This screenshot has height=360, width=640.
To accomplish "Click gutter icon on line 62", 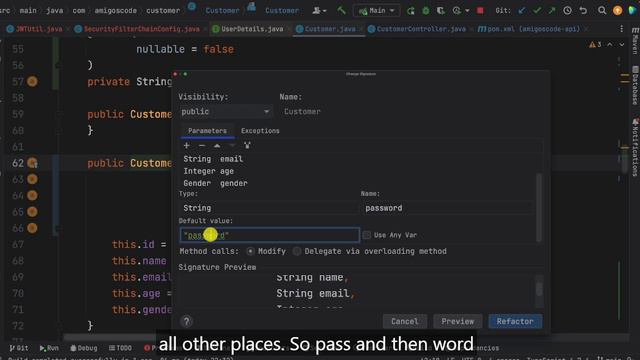I will click(32, 163).
